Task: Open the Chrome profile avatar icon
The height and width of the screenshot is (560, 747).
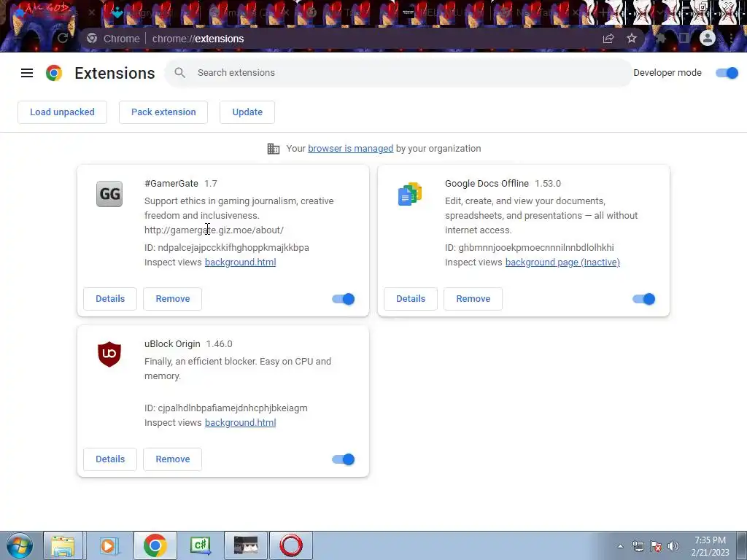Action: (708, 38)
